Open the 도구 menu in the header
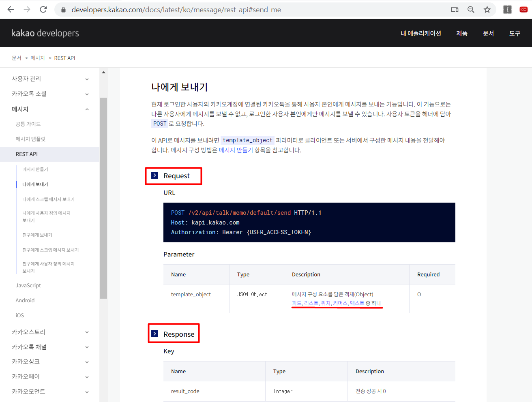The width and height of the screenshot is (532, 402). coord(515,33)
